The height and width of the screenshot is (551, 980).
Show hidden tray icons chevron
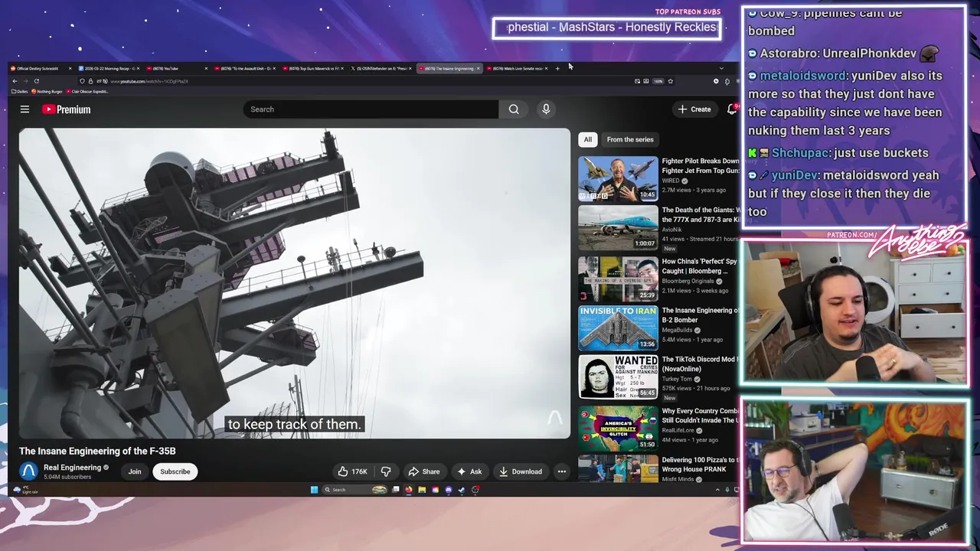pos(717,490)
